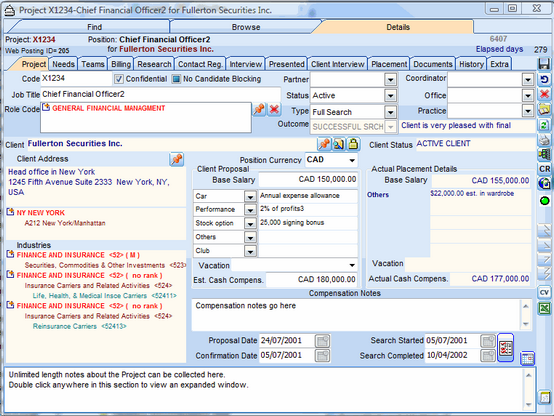This screenshot has height=416, width=554.
Task: Open the Client Proposal Vacation dropdown
Action: [x=352, y=265]
